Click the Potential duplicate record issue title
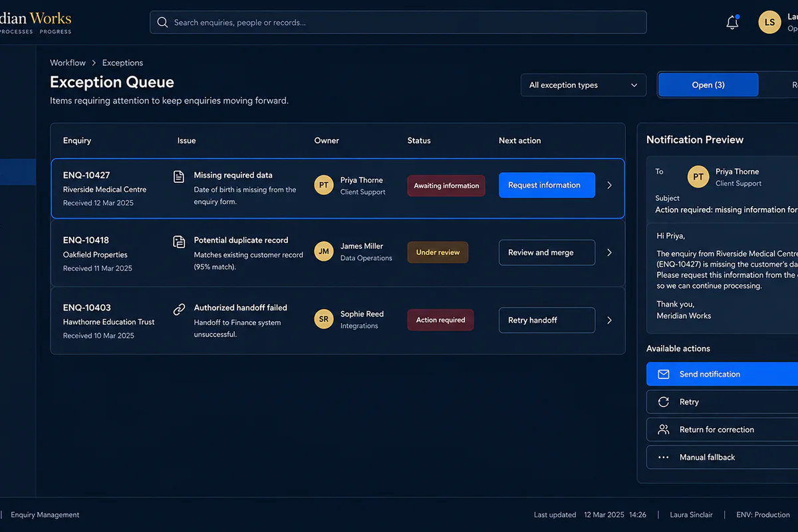Image resolution: width=798 pixels, height=532 pixels. point(241,240)
